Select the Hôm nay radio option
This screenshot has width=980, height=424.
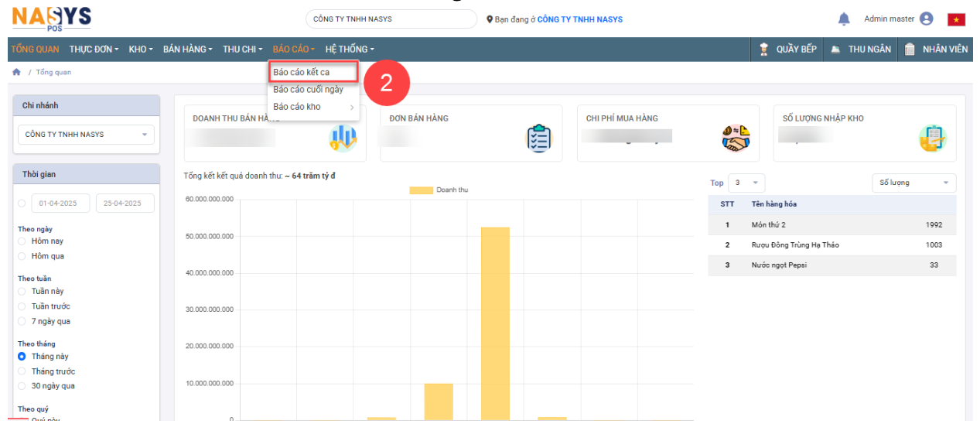tap(22, 241)
